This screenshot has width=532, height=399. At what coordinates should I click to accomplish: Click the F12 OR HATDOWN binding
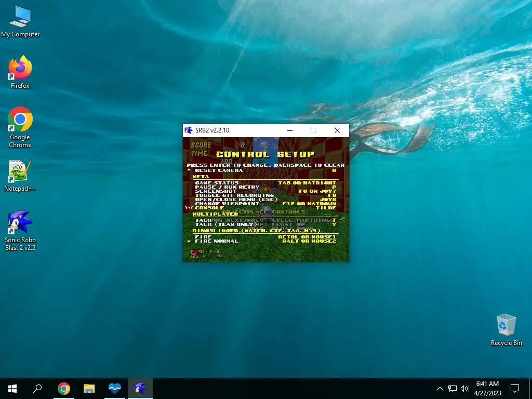coord(309,204)
